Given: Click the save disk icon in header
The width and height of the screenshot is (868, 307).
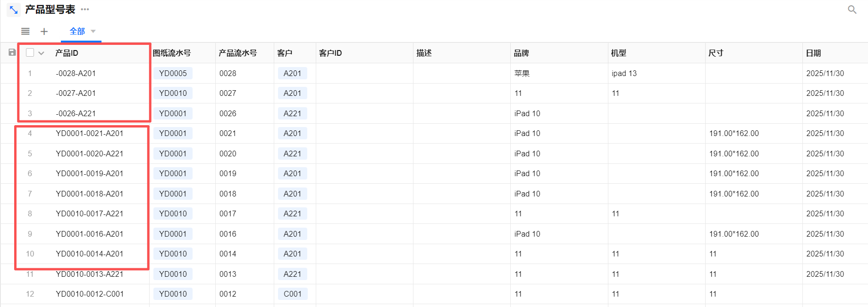Looking at the screenshot, I should [x=12, y=52].
